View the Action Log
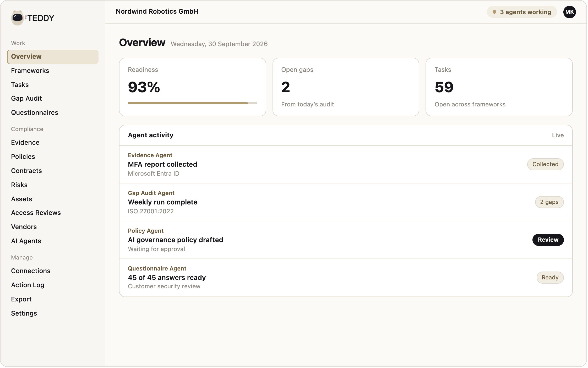 [x=28, y=285]
